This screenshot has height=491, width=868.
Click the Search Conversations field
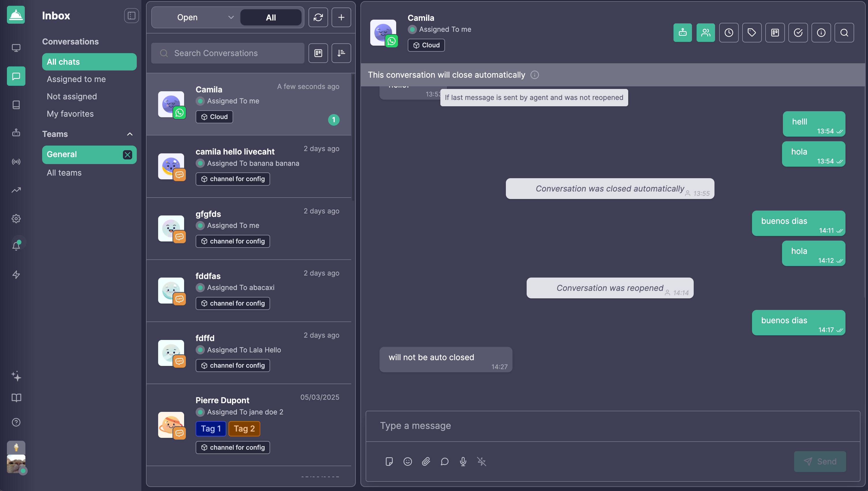pos(227,53)
